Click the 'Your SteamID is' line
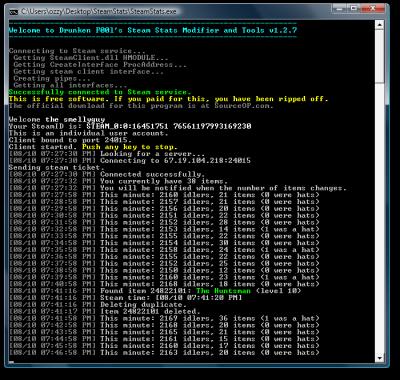 click(x=130, y=126)
